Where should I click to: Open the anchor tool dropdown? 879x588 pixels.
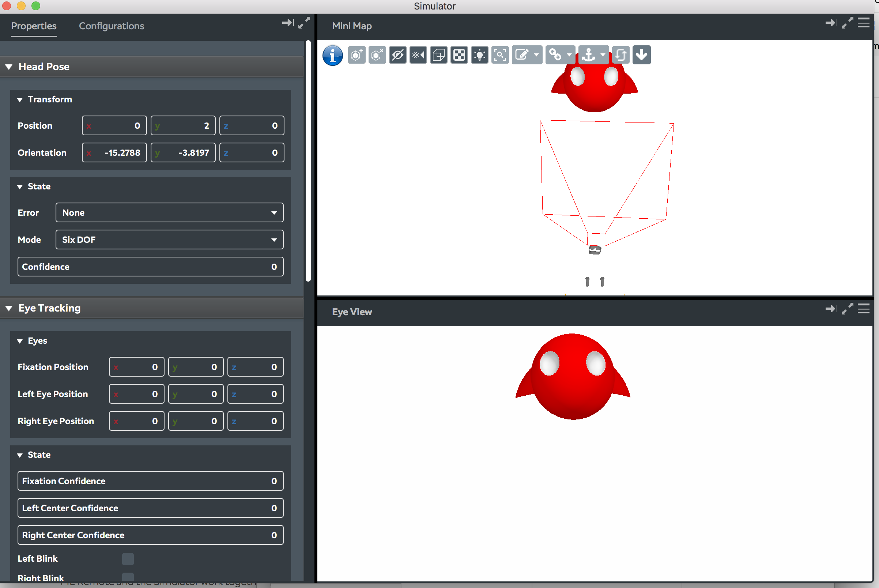point(603,55)
